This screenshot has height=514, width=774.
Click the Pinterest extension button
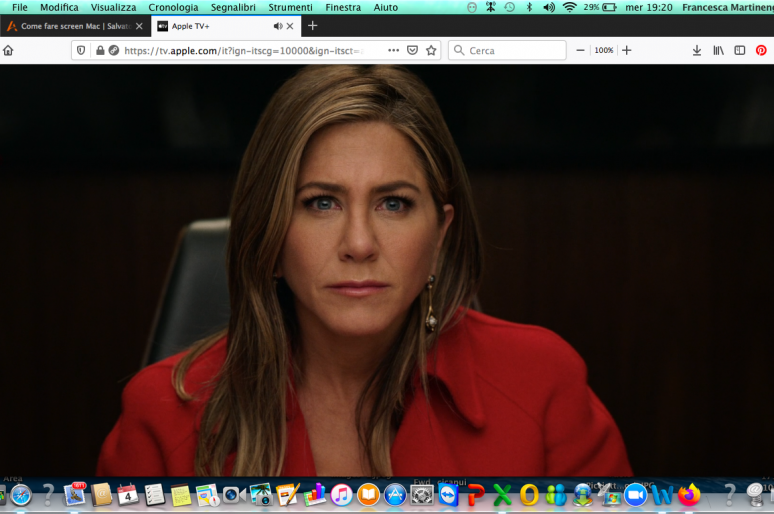pyautogui.click(x=761, y=50)
